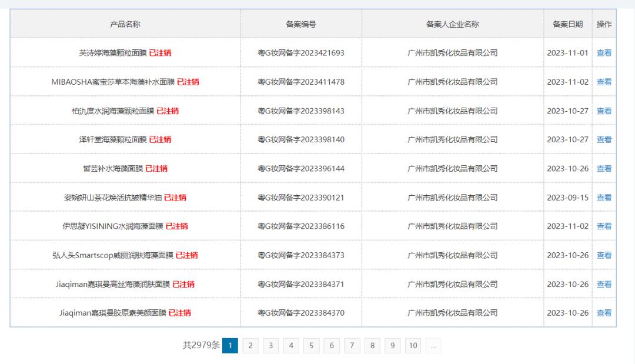Screen dimensions: 635x364
Task: Go to page 2 of results
Action: point(250,345)
